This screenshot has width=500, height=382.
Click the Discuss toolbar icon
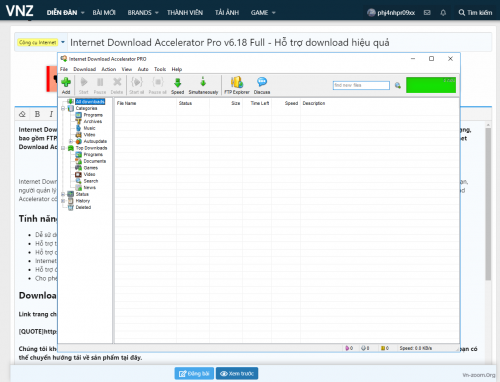pos(262,85)
